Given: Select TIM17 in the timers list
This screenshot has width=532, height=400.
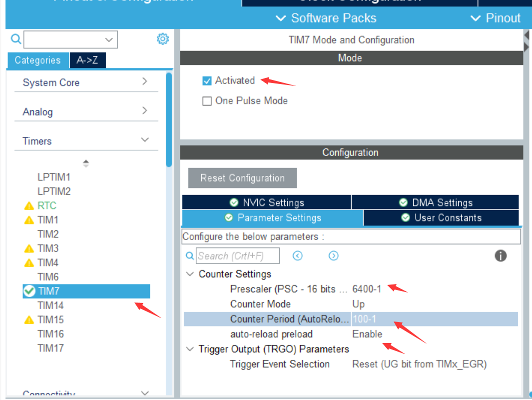Looking at the screenshot, I should 50,348.
